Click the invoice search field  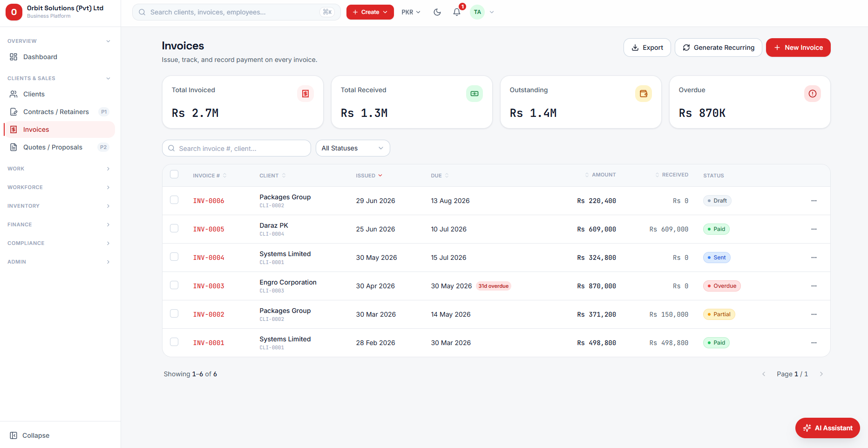(x=236, y=148)
